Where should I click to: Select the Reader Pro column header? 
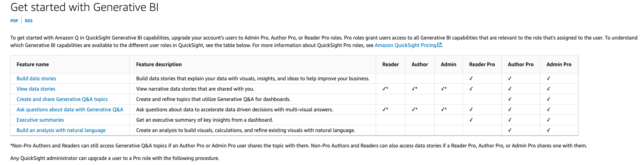click(482, 64)
